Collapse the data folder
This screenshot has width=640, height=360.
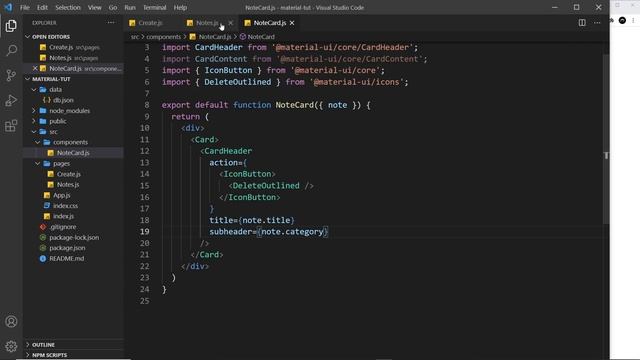coord(56,89)
